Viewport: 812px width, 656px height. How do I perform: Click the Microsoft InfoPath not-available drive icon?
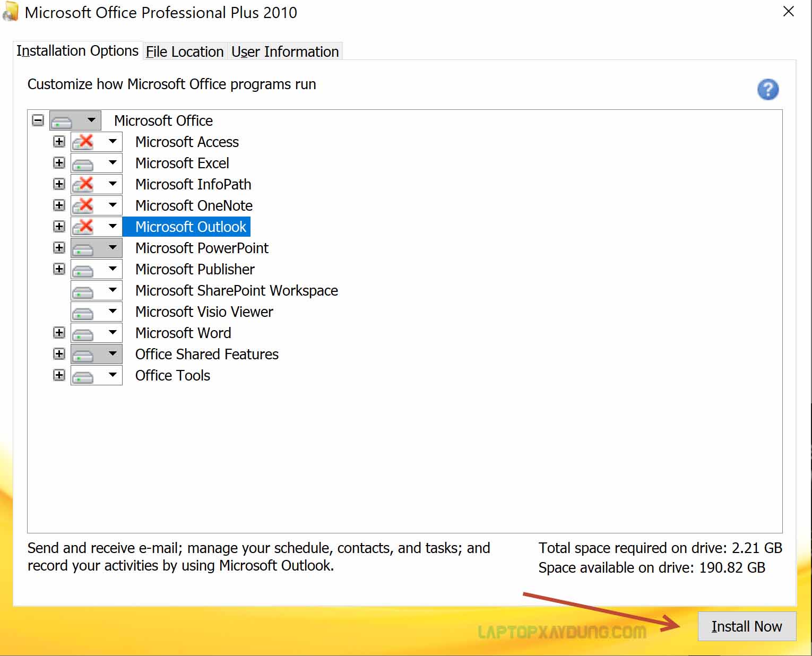click(x=83, y=184)
